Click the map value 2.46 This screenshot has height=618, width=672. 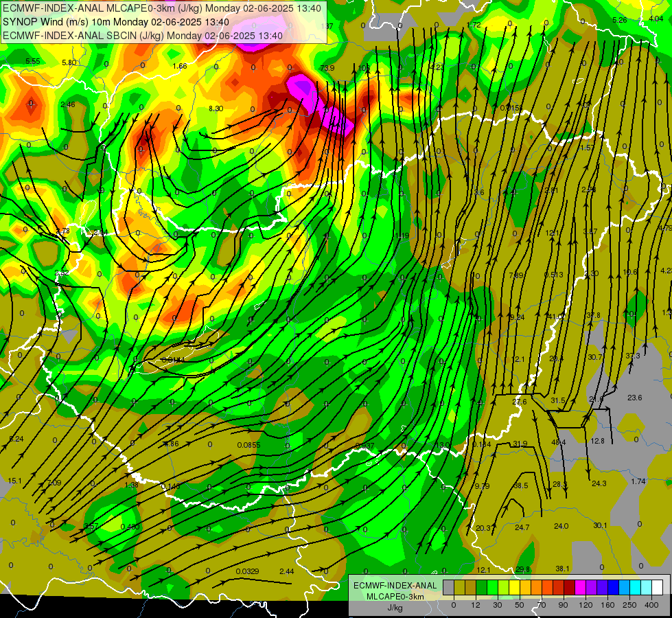click(68, 104)
